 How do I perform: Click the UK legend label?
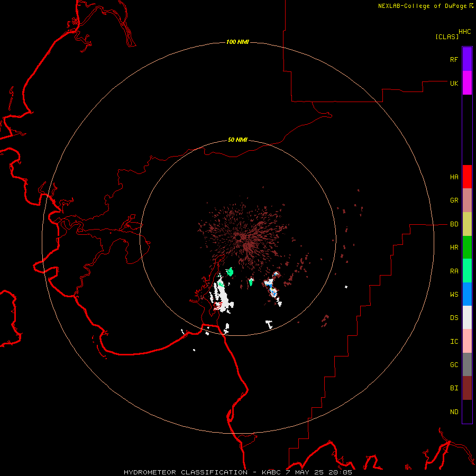[x=454, y=83]
